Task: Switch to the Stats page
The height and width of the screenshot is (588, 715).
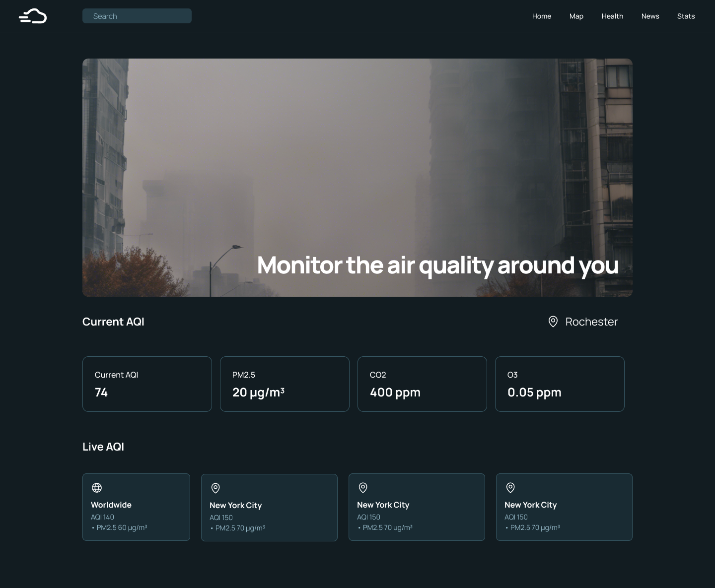Action: tap(686, 16)
